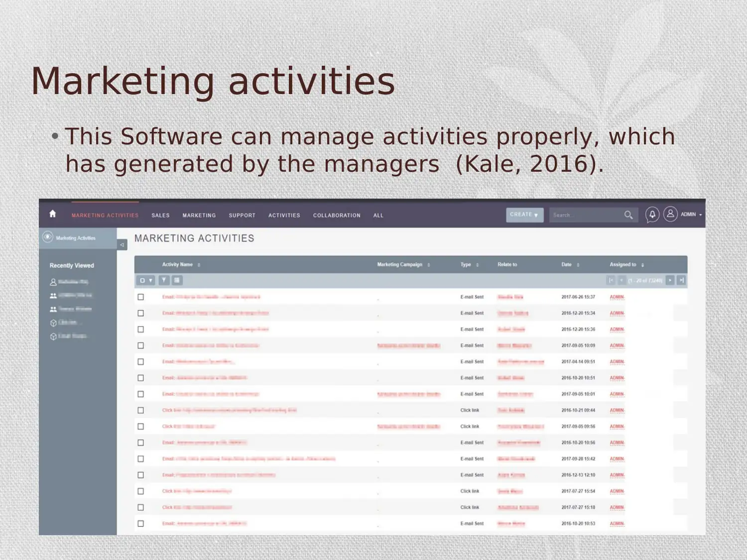This screenshot has width=747, height=560.
Task: Select the MARKETING ACTIVITIES tab
Action: pos(105,216)
